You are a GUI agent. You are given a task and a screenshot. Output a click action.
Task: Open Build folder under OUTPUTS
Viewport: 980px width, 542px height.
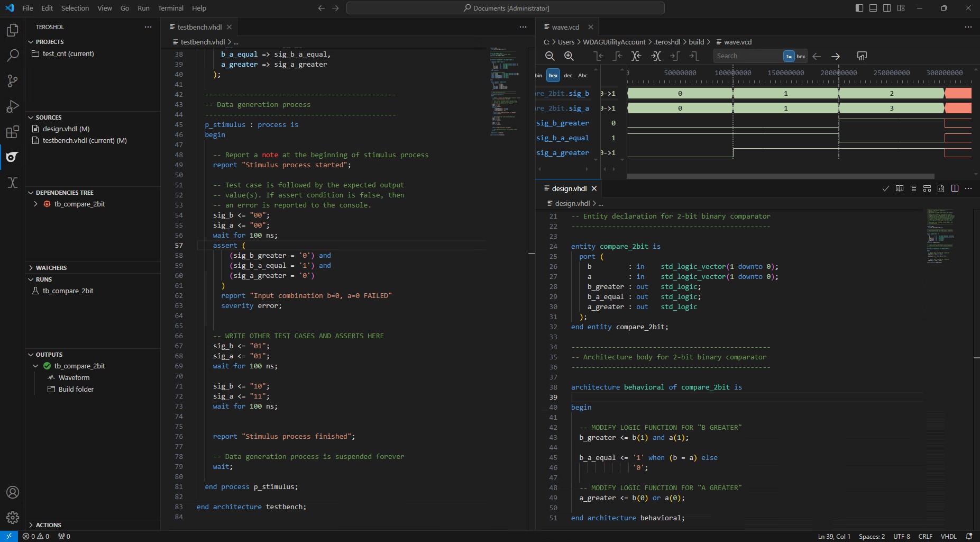click(x=76, y=389)
